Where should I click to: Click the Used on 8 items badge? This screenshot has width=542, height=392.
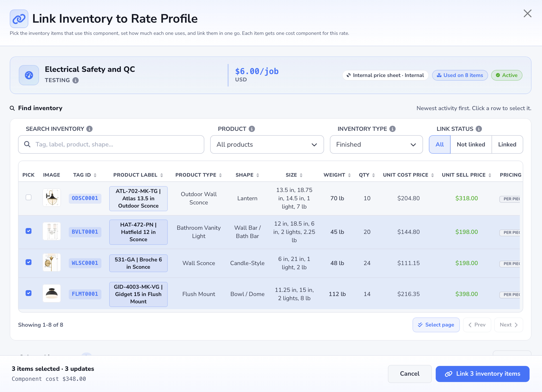(x=460, y=75)
